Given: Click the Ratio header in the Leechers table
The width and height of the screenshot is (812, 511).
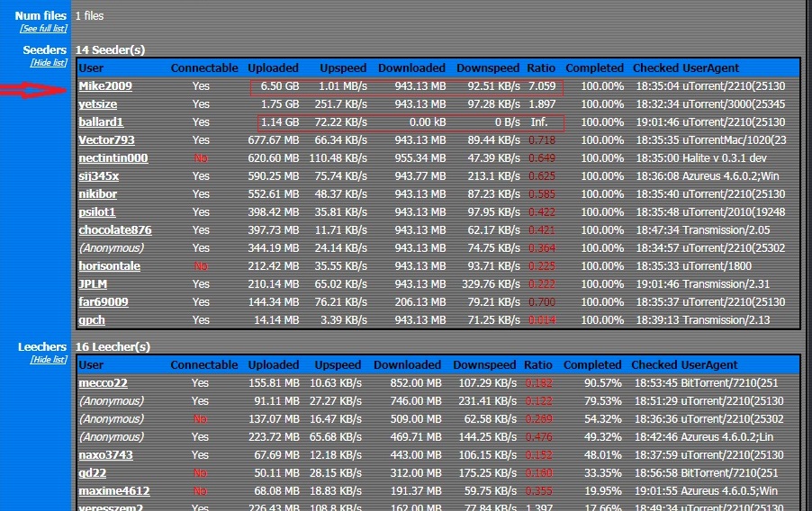Looking at the screenshot, I should point(539,365).
